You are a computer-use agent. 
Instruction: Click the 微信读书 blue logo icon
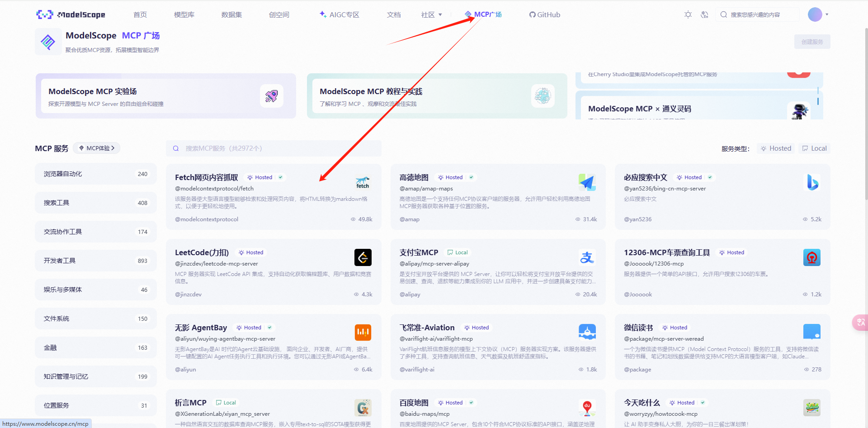(x=812, y=333)
